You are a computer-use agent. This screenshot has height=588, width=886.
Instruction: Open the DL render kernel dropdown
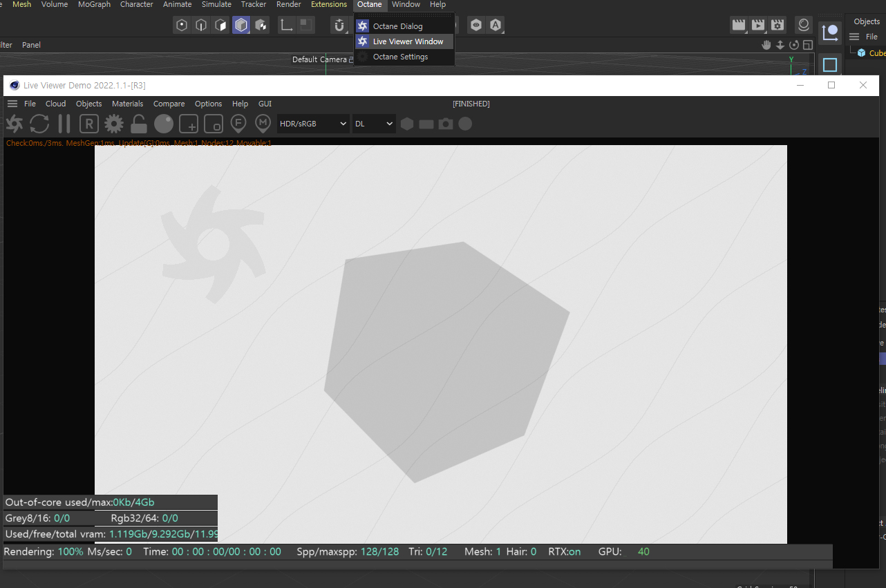[x=374, y=124]
